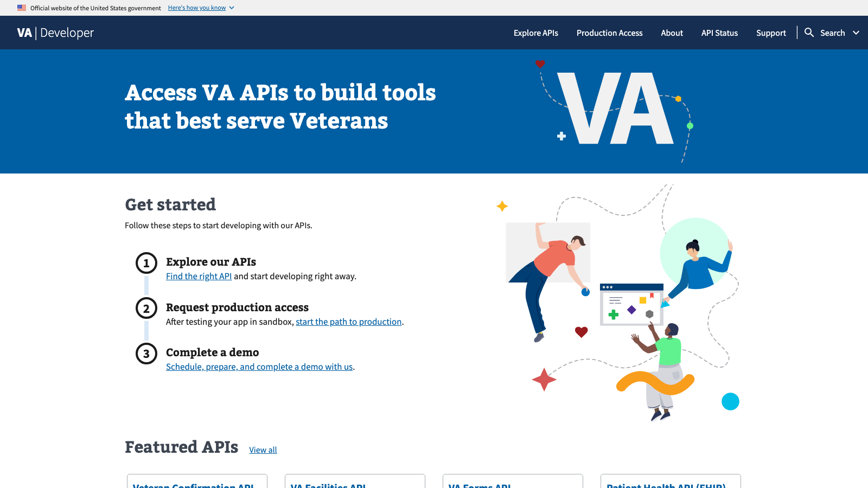
Task: Click 'Schedule, prepare, and complete a demo' link
Action: [259, 367]
